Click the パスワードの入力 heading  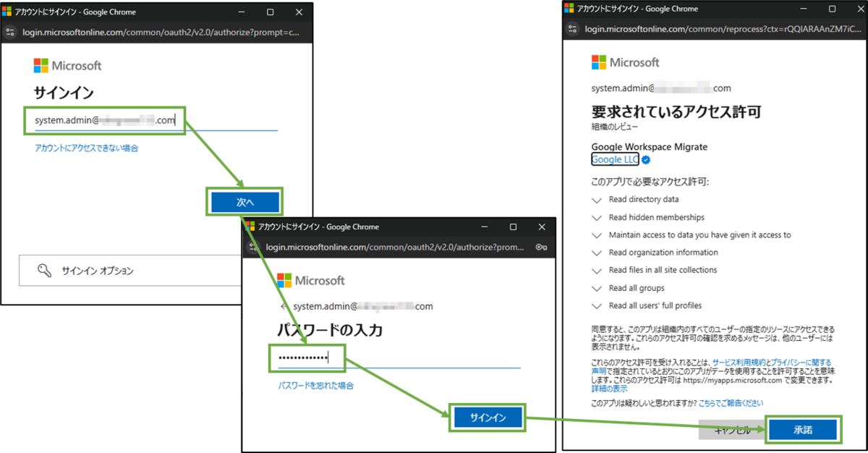330,330
